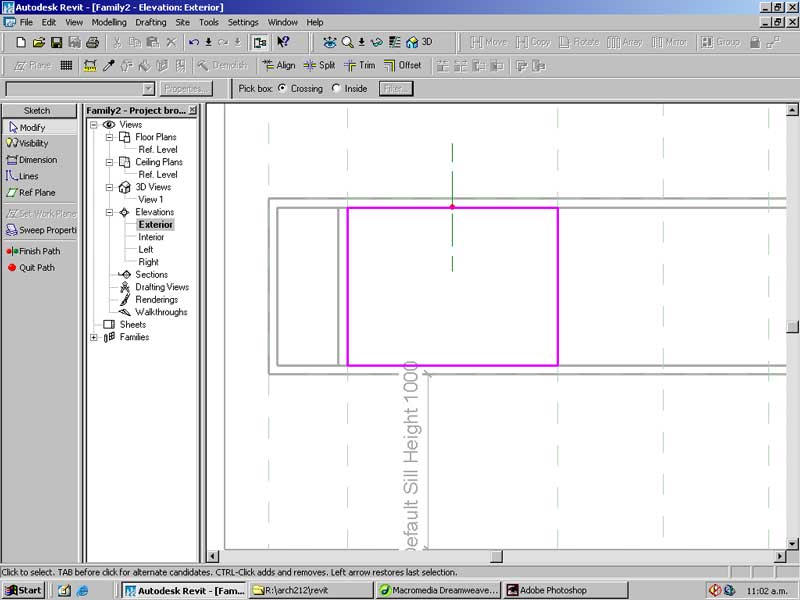Select the Crossing pick box radio button

coord(282,88)
